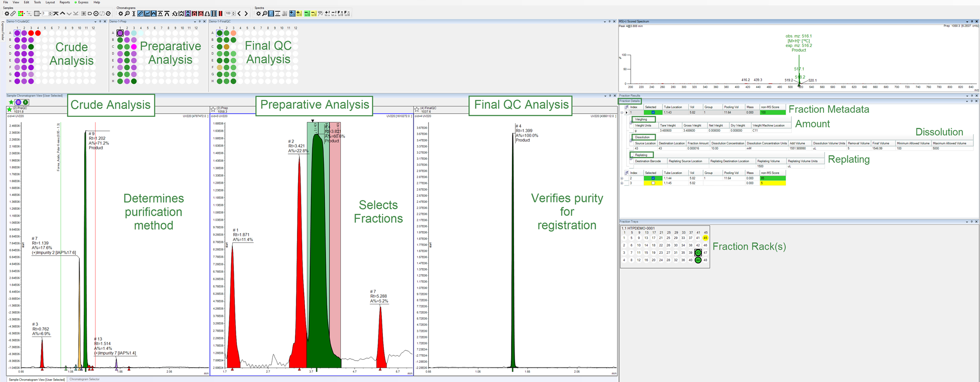Open Chromatograms settings gear icon
The image size is (980, 382).
click(121, 13)
